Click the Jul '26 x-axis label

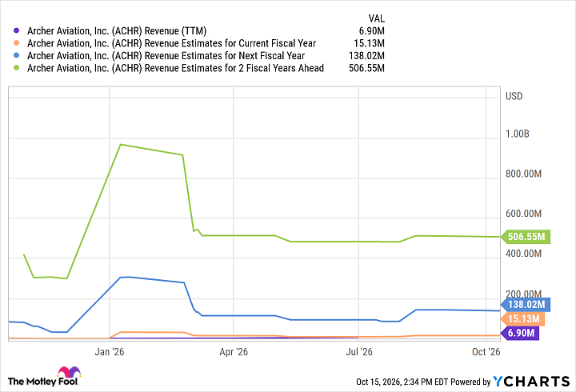click(x=359, y=352)
